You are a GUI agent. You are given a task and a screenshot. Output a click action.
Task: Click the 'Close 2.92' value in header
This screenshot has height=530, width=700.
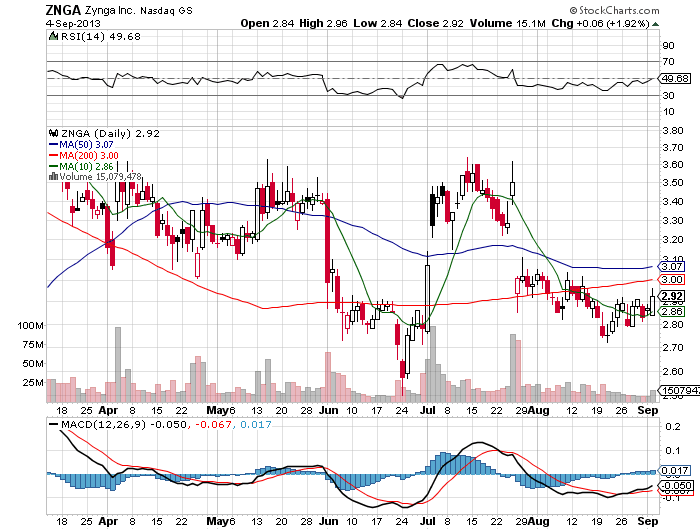(x=435, y=23)
